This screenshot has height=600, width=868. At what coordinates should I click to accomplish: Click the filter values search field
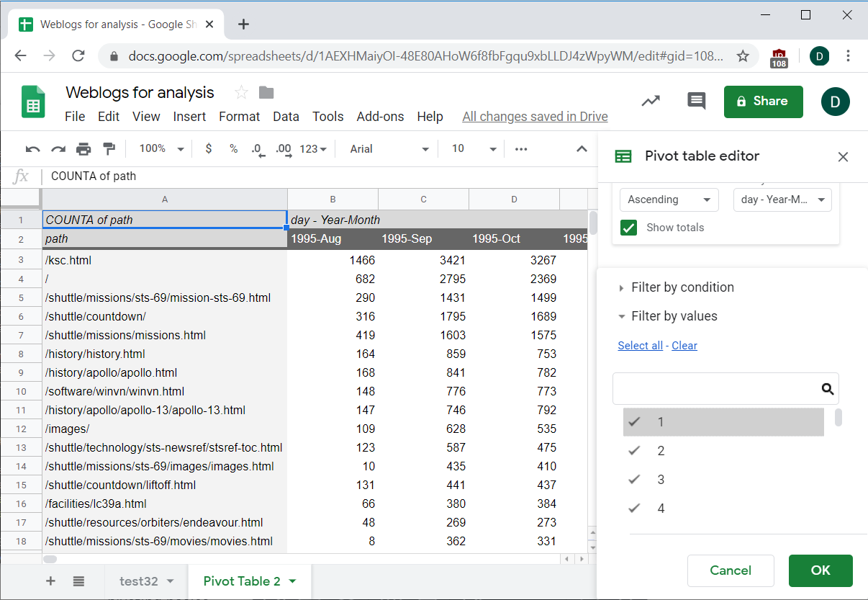[716, 389]
